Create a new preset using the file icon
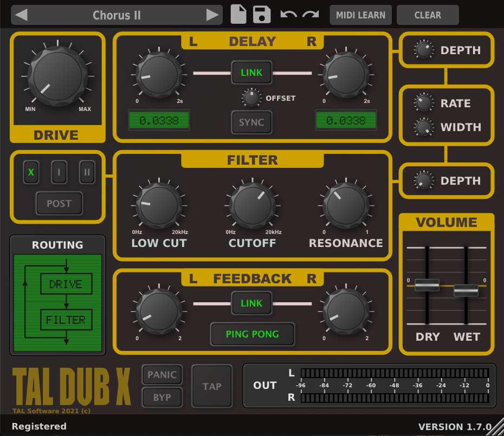The width and height of the screenshot is (504, 436). coord(238,15)
